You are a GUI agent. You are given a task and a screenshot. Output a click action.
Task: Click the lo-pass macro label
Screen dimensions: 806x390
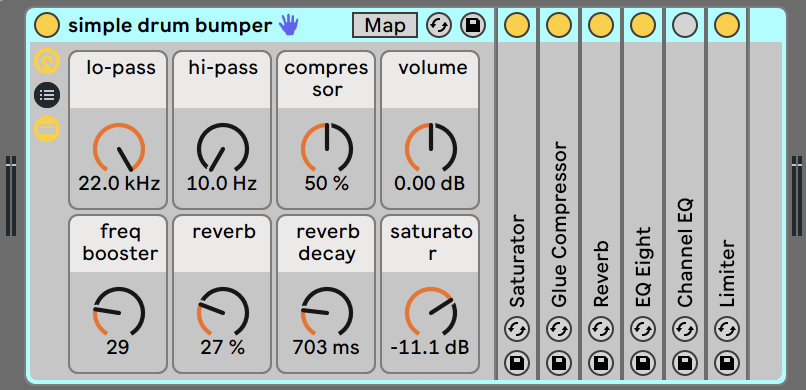point(121,67)
